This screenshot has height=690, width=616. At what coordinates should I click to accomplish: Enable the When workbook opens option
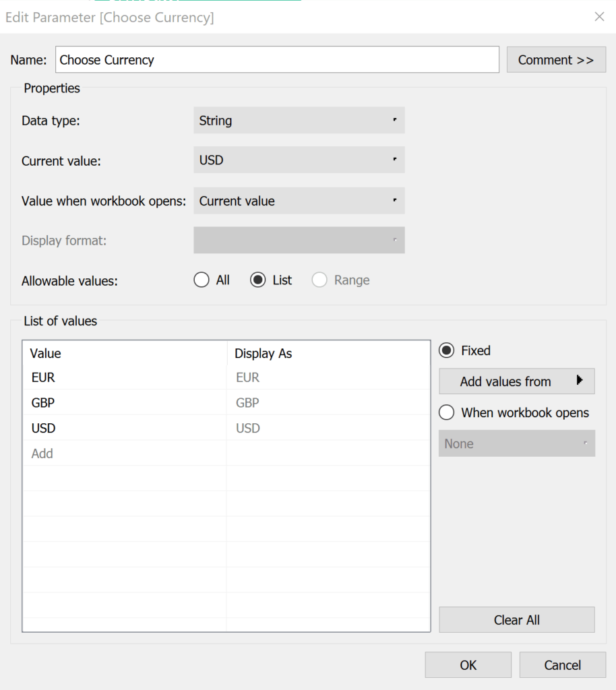[446, 412]
